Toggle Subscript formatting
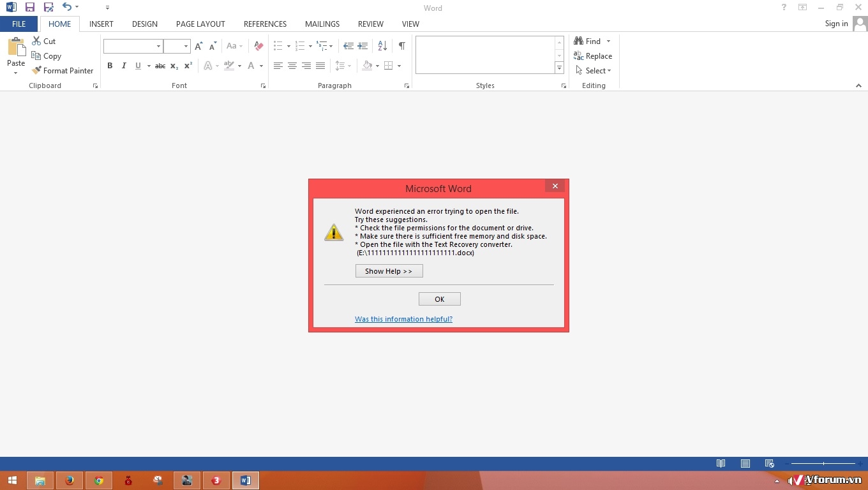 pos(174,66)
